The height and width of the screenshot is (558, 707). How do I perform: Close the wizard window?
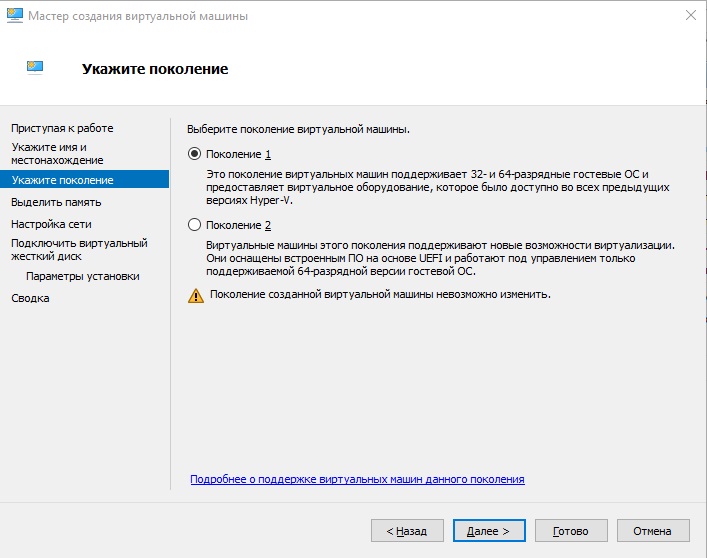tap(690, 16)
